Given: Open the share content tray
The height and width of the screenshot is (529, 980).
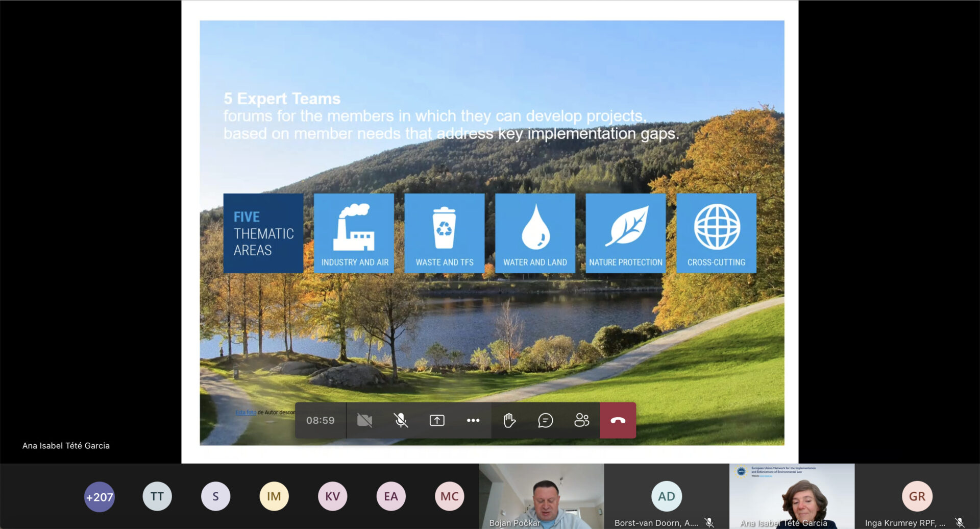Looking at the screenshot, I should tap(437, 420).
